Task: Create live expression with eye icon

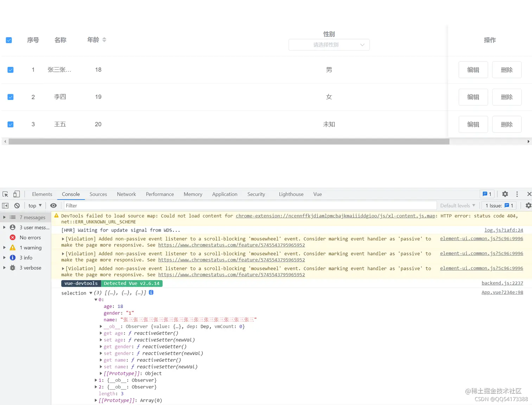Action: coord(53,205)
